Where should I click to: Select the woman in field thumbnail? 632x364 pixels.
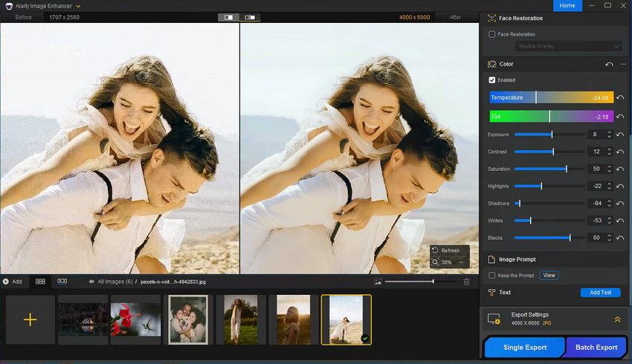click(241, 319)
